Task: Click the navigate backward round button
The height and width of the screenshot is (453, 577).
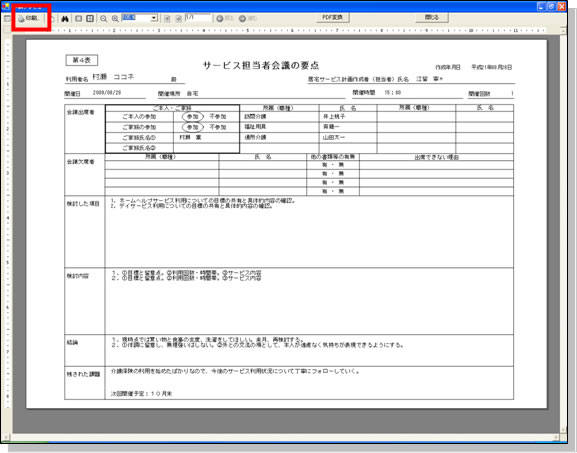Action: click(x=224, y=18)
